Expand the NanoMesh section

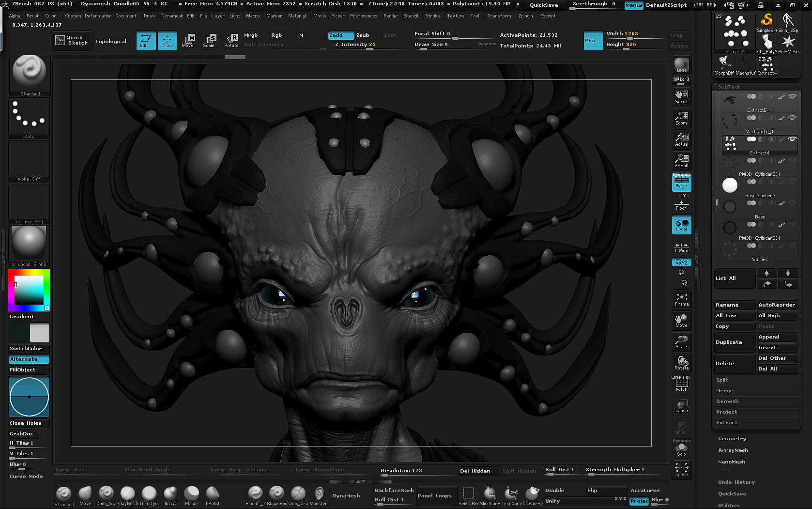tap(732, 462)
